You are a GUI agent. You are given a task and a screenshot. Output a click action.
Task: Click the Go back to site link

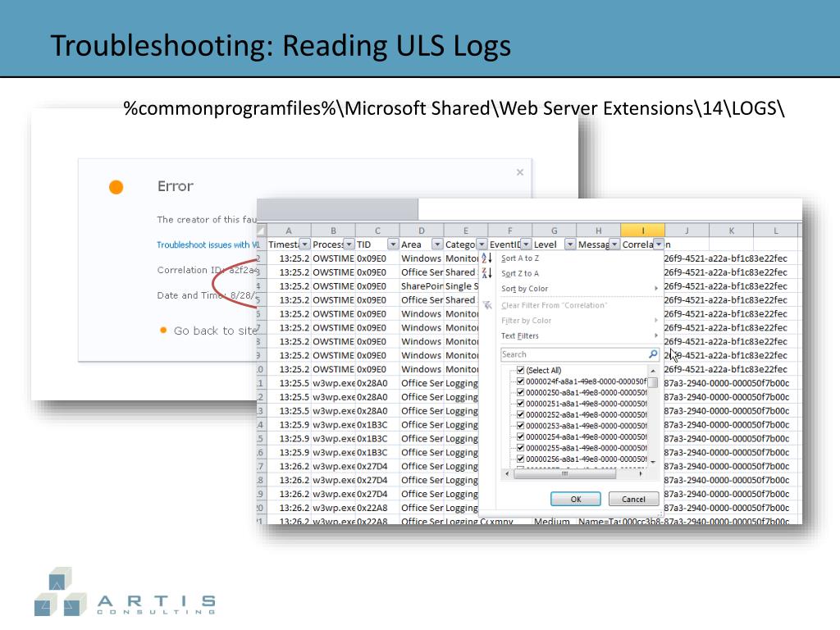tap(216, 331)
